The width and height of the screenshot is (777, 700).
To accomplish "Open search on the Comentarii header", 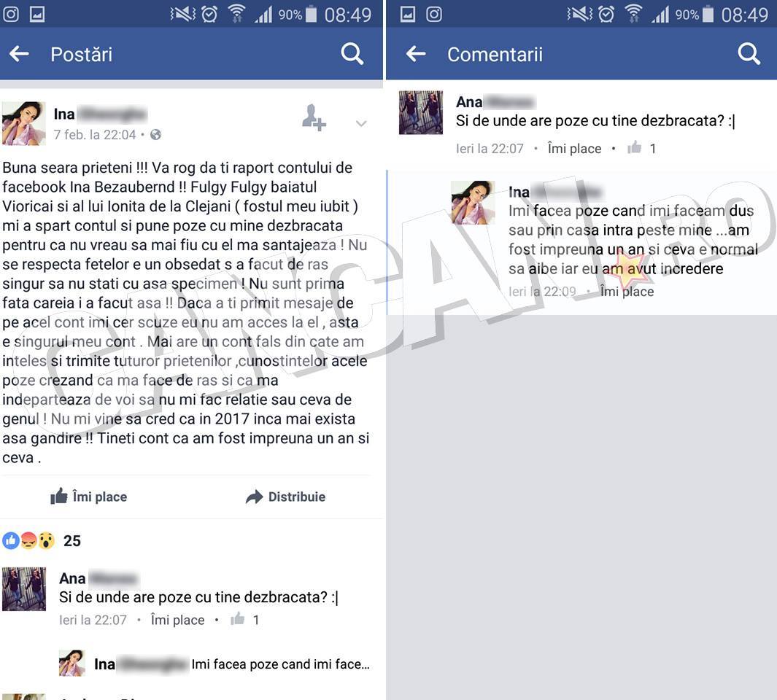I will [x=749, y=53].
